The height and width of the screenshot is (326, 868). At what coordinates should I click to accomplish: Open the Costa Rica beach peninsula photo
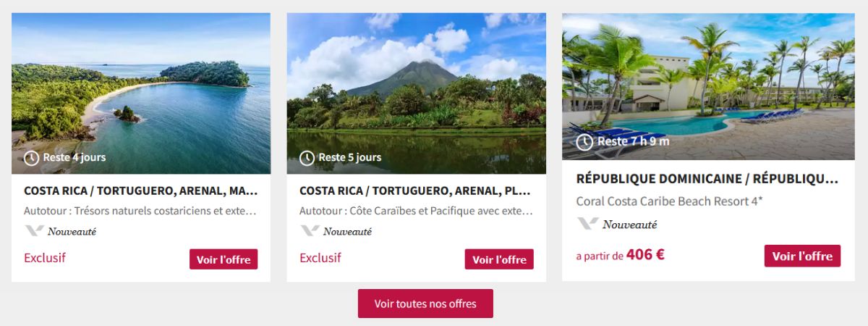tap(141, 93)
